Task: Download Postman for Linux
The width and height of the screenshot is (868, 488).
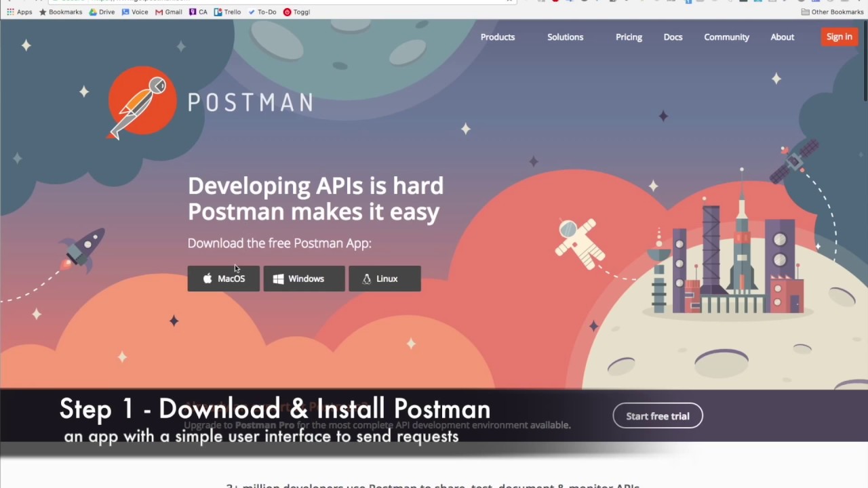Action: [384, 279]
